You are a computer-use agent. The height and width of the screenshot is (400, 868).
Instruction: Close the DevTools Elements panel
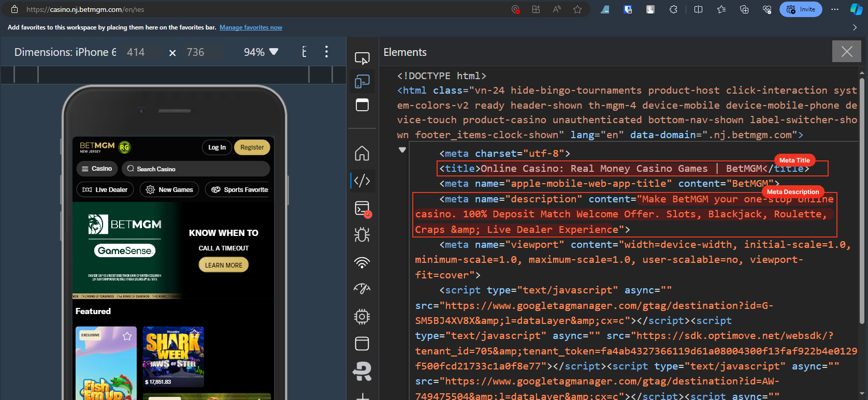tap(847, 51)
